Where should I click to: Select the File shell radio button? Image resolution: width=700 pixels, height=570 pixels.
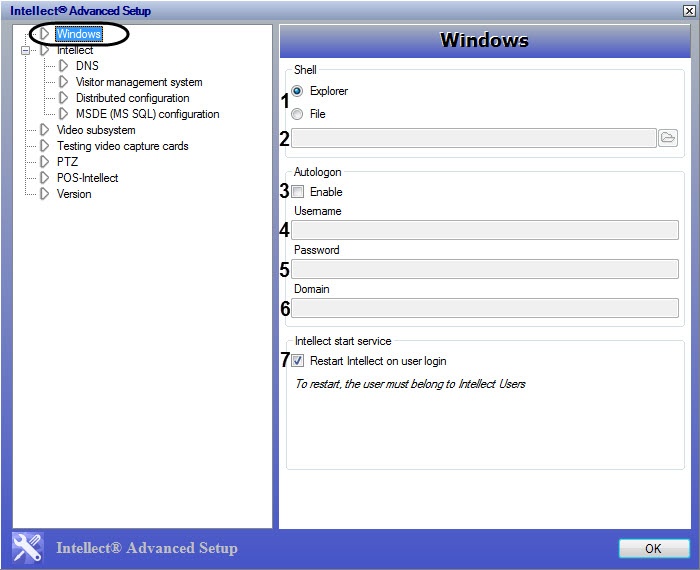297,114
